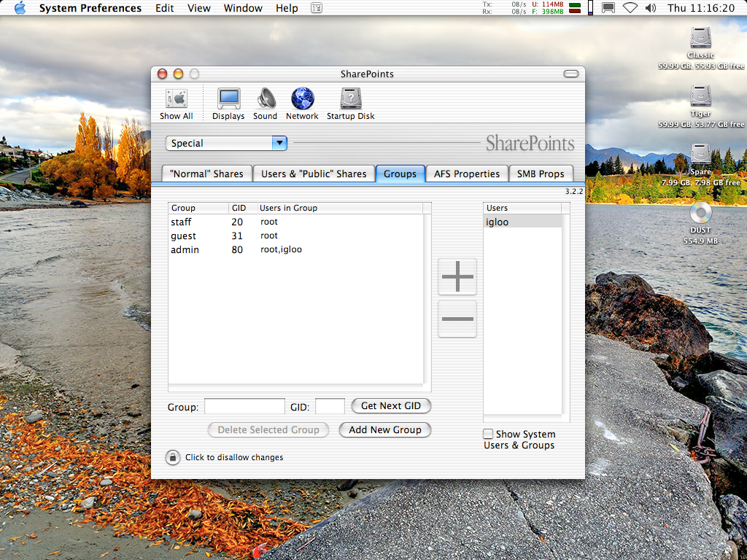Open the Help menu

[x=287, y=8]
